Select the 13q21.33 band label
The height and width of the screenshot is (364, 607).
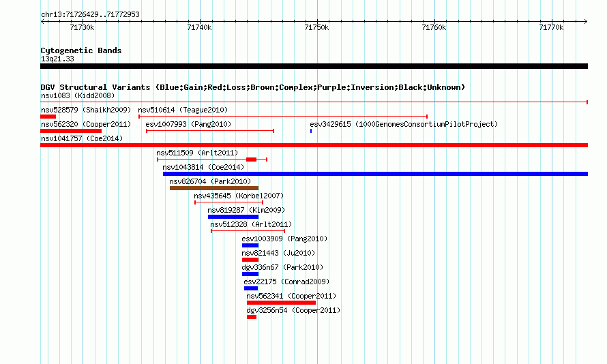pyautogui.click(x=57, y=59)
